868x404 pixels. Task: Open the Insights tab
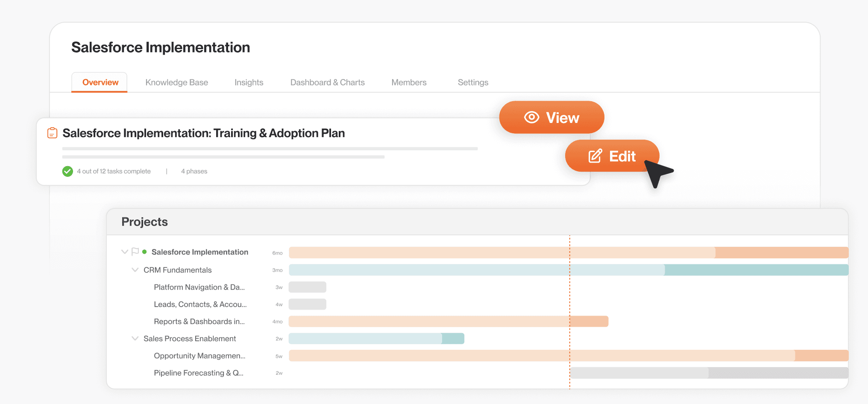249,82
